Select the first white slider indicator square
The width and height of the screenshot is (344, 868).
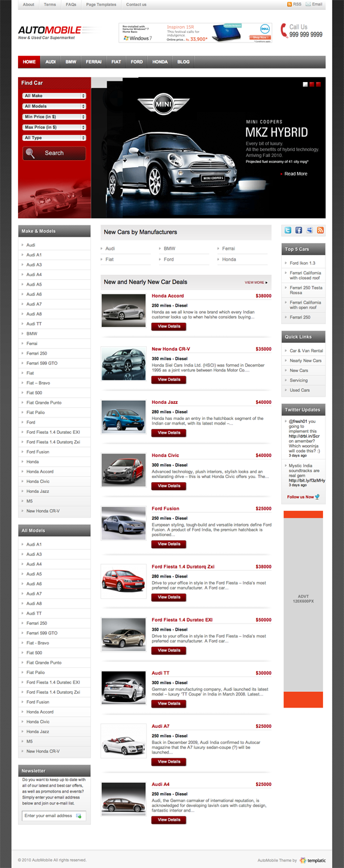point(305,84)
